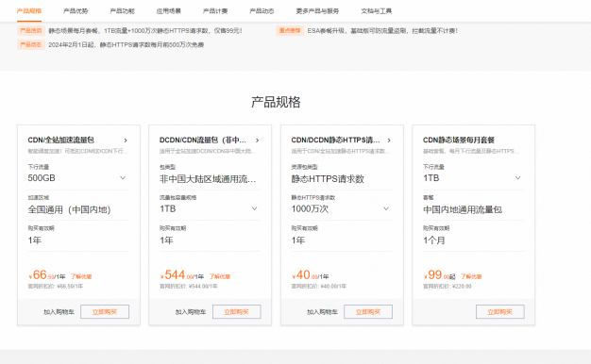Click 立即购买 in the DCDN/CDN流量包 card

pos(237,312)
